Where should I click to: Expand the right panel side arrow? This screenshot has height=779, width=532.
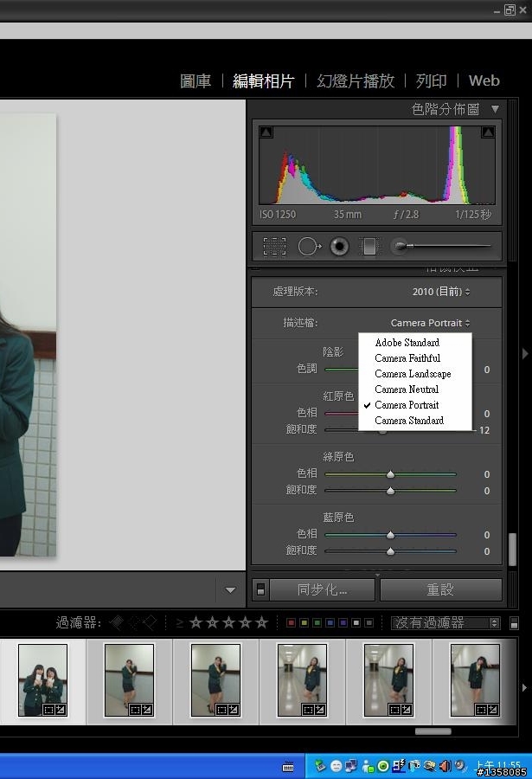tap(524, 353)
